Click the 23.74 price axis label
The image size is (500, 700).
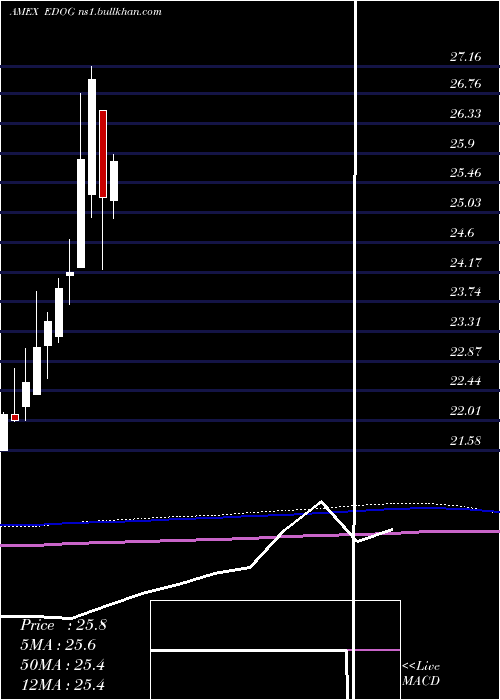coord(465,292)
